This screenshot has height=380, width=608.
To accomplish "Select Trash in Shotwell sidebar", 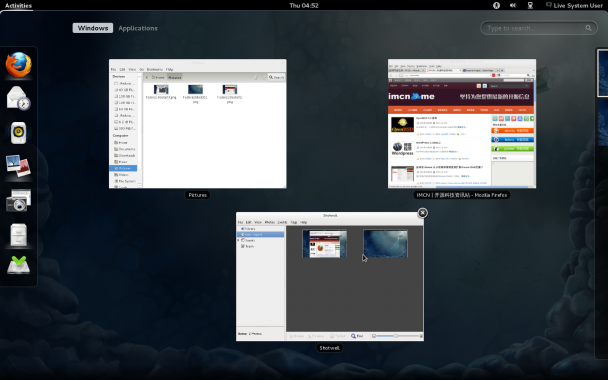I will click(x=248, y=246).
